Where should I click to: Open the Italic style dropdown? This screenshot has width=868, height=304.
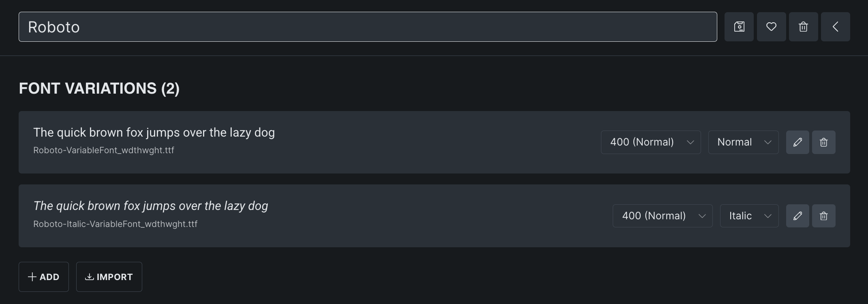[x=749, y=216]
